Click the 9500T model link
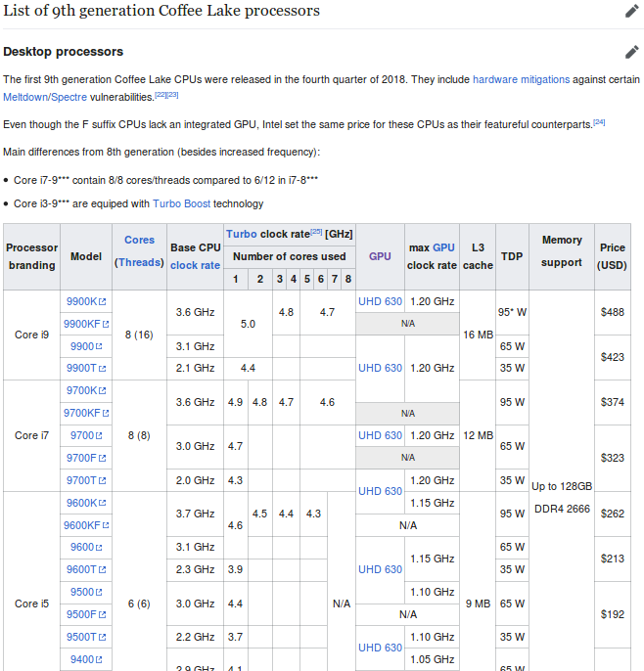 pyautogui.click(x=80, y=637)
